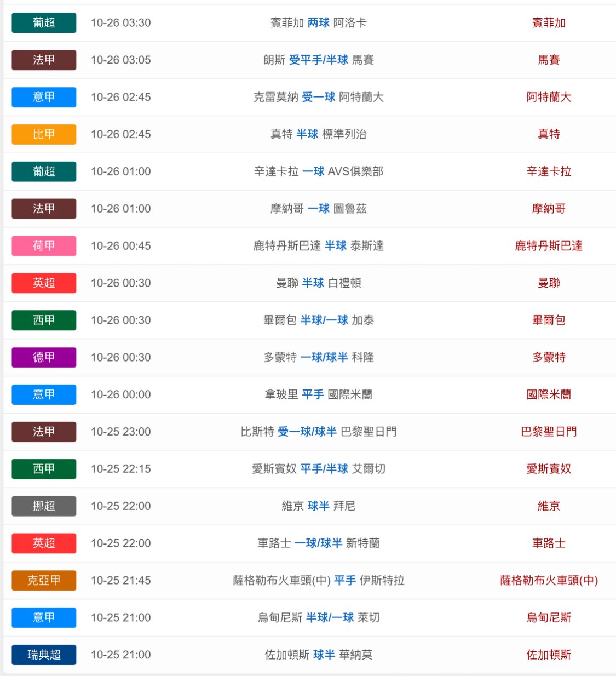
Task: Select 受一球/球半 handicap in 比斯特 match
Action: (x=307, y=432)
